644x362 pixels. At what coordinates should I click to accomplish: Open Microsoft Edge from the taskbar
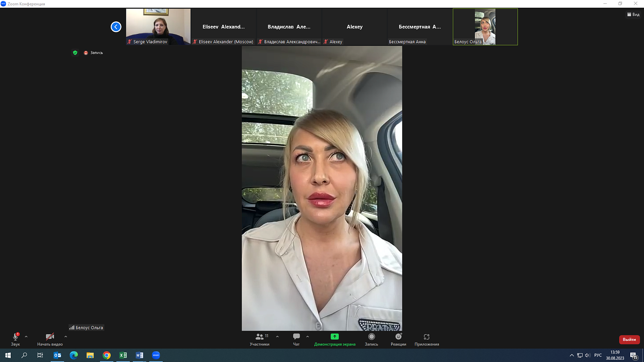pyautogui.click(x=73, y=355)
